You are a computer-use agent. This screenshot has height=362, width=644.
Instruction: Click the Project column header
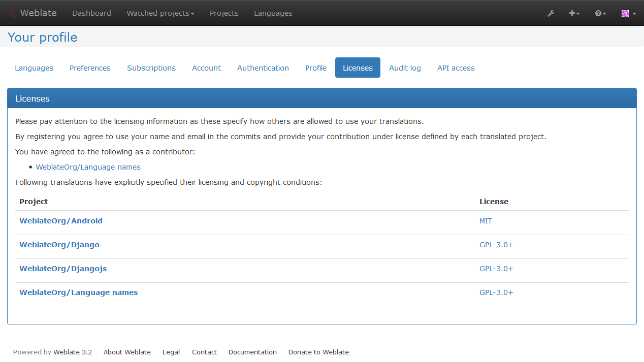(34, 202)
